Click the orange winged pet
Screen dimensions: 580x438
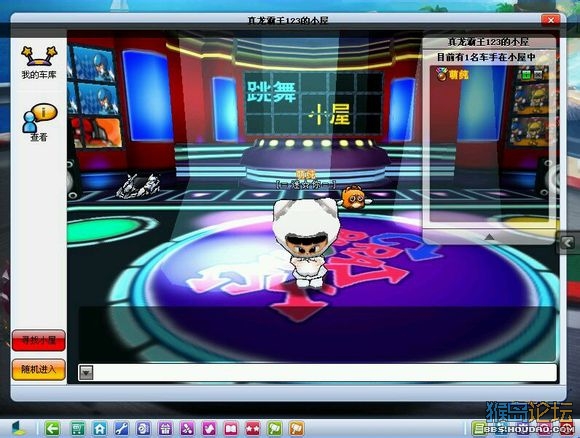[x=353, y=197]
